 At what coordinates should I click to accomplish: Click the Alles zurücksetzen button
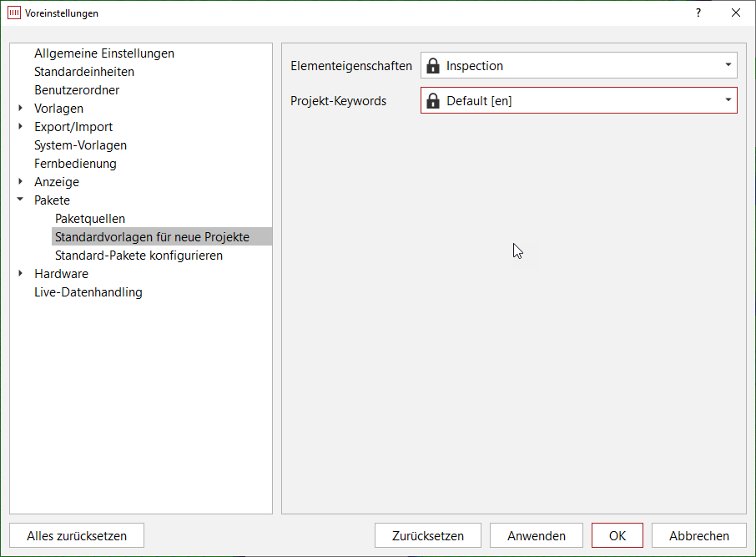(x=77, y=536)
